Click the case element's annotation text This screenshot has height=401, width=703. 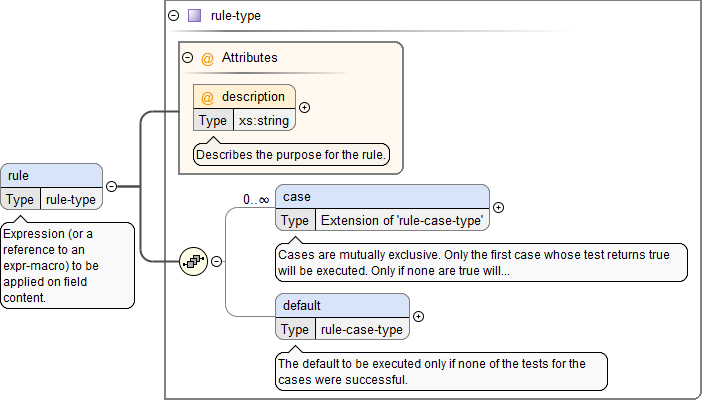(480, 263)
